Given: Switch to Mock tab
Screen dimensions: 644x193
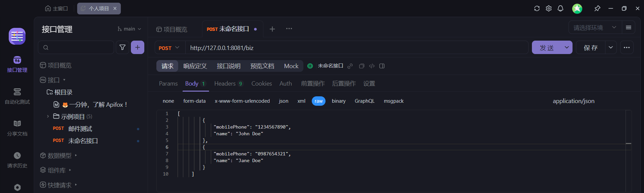Looking at the screenshot, I should tap(291, 66).
